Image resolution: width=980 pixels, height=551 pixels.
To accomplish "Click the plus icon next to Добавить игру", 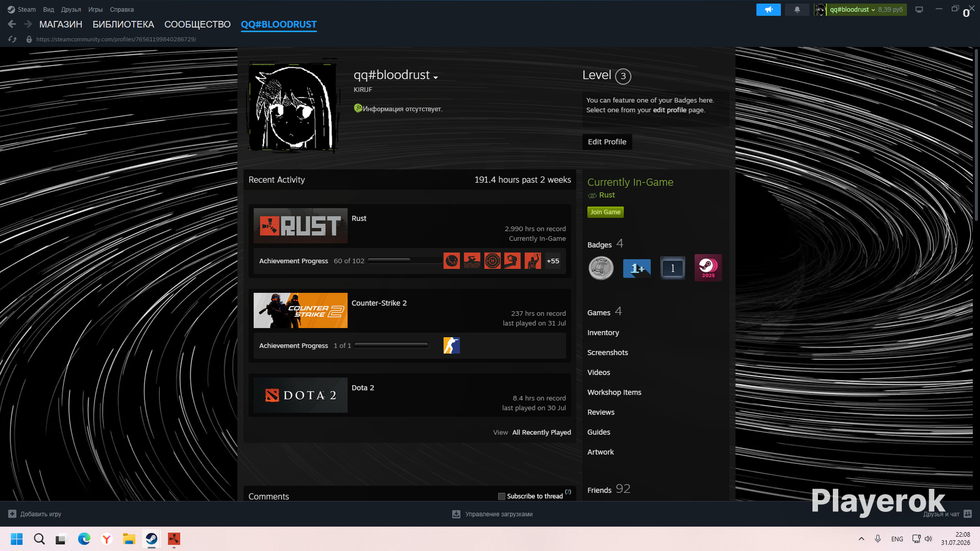I will pos(12,514).
